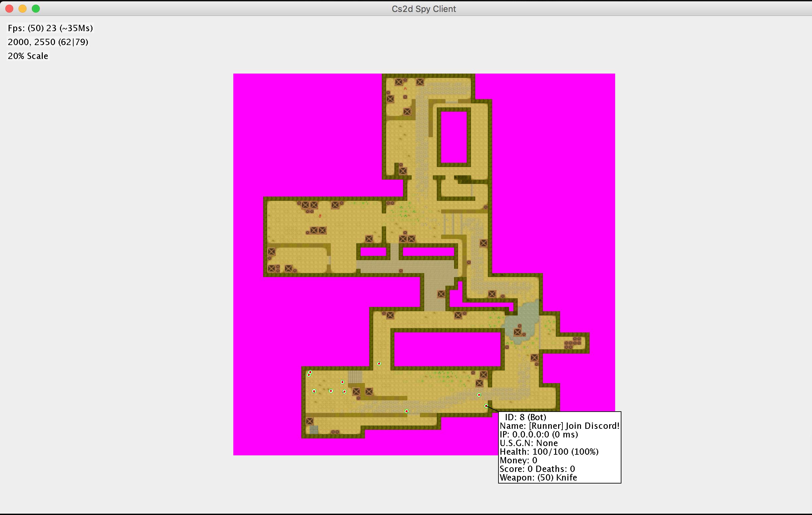The image size is (812, 515).
Task: Click the lone player marker in the narrow corridor
Action: tap(379, 364)
